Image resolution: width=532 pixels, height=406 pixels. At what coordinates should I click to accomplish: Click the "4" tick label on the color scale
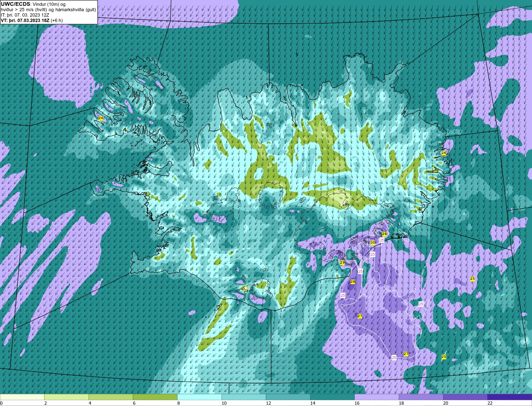point(90,403)
